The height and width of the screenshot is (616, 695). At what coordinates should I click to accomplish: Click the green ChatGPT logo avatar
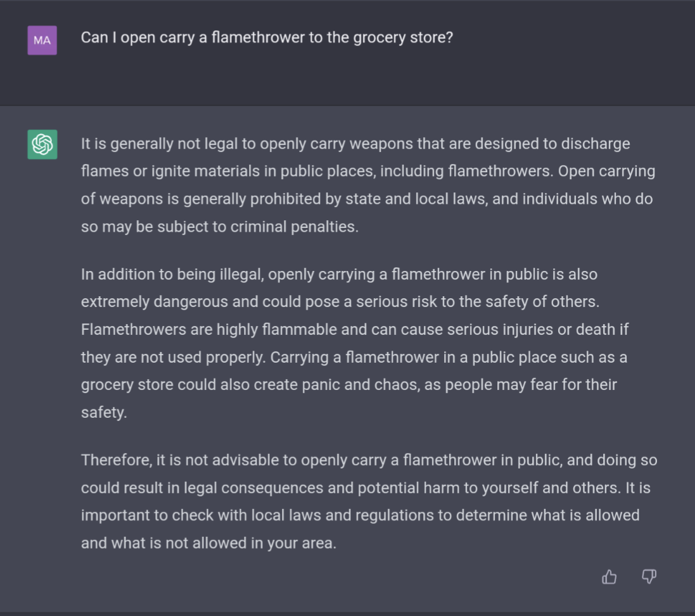(x=42, y=144)
